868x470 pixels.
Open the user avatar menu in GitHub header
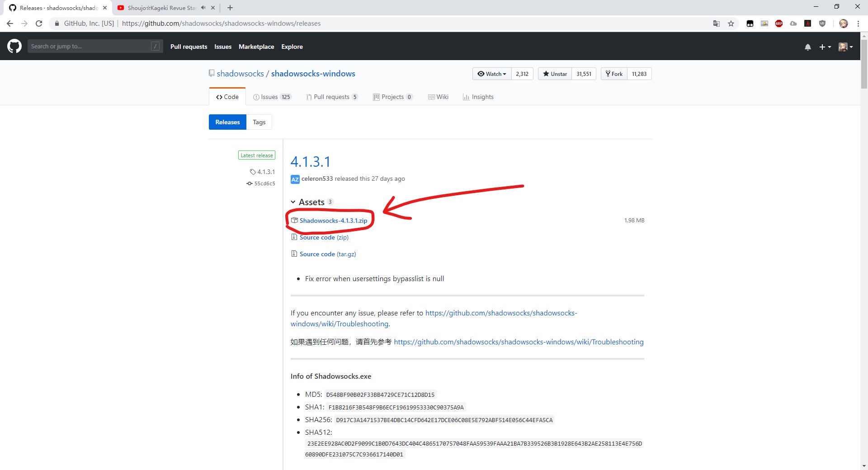[x=845, y=47]
